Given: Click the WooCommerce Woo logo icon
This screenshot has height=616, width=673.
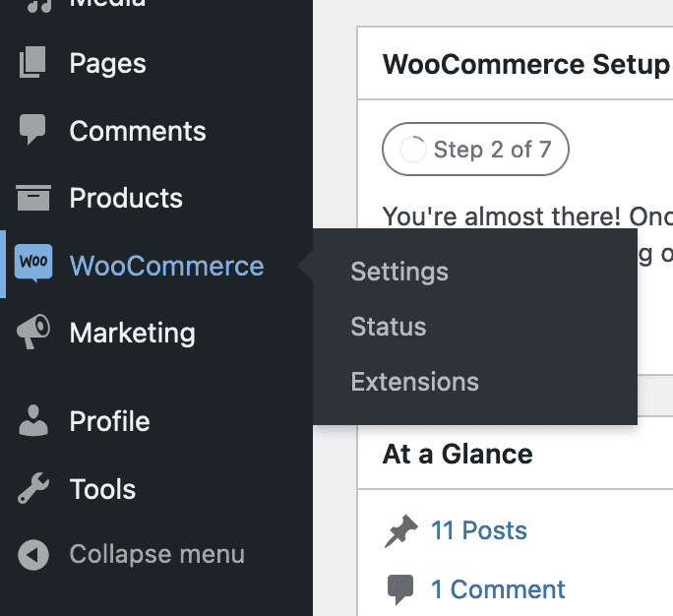Looking at the screenshot, I should 33,263.
